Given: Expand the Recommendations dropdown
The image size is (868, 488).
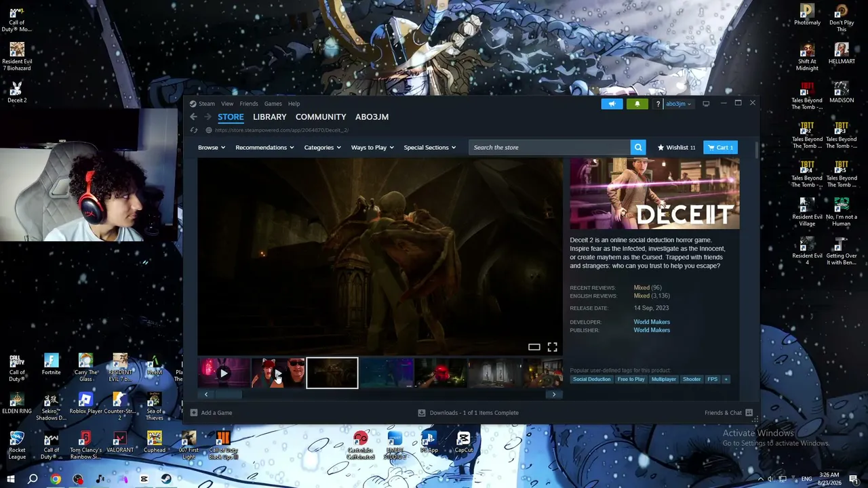Looking at the screenshot, I should 264,147.
